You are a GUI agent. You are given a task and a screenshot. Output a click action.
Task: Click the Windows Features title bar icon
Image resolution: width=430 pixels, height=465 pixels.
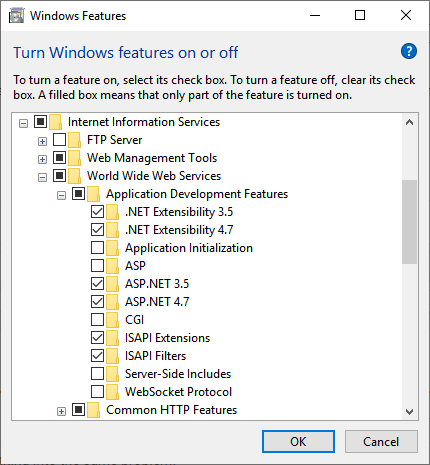(17, 16)
